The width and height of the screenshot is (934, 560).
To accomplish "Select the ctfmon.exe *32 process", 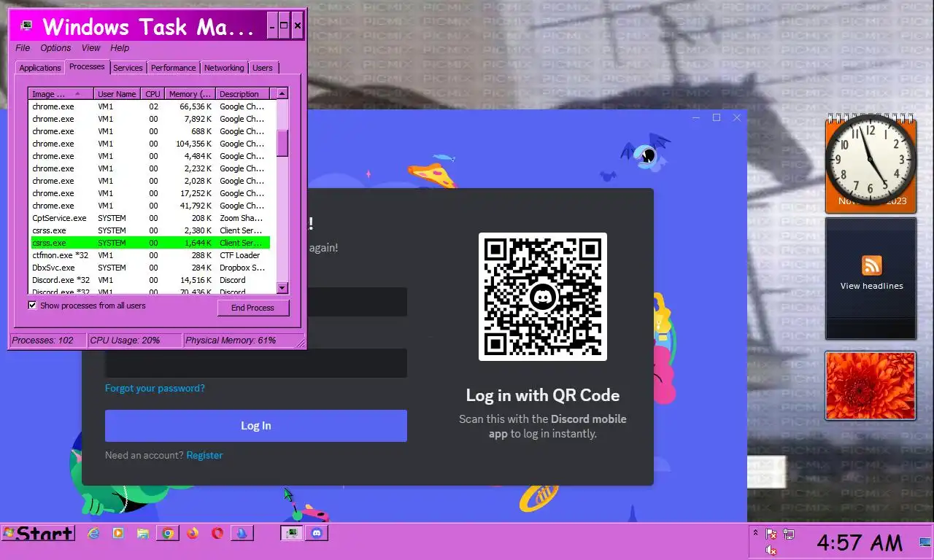I will coord(150,255).
